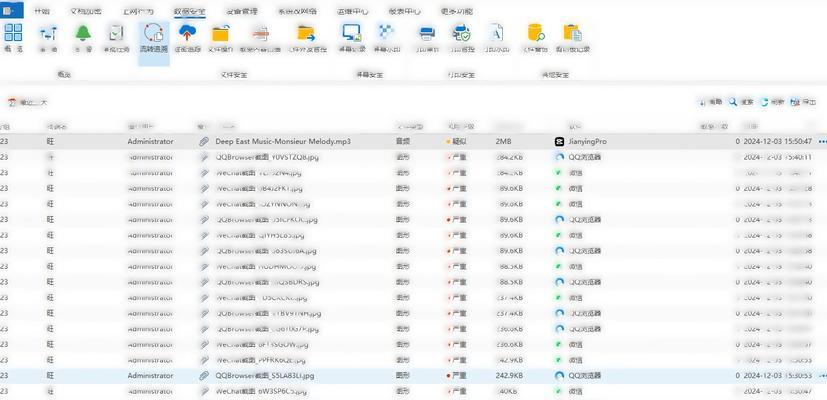Open three-dot menu in Deep East Music row

822,141
